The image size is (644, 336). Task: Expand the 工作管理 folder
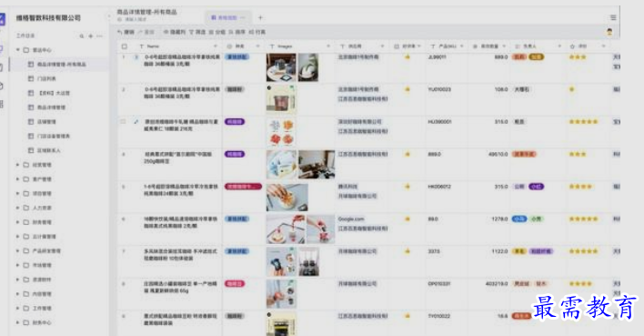tap(17, 309)
